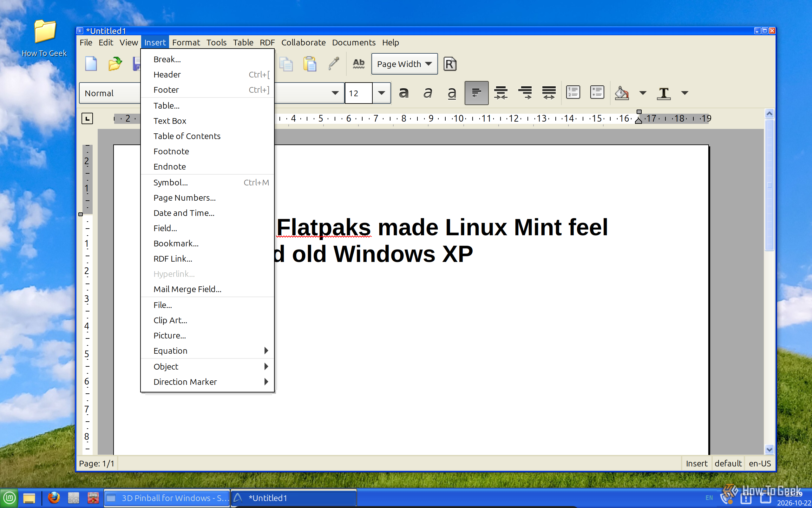The width and height of the screenshot is (812, 508).
Task: Click the *Untitled1 taskbar button
Action: point(294,498)
